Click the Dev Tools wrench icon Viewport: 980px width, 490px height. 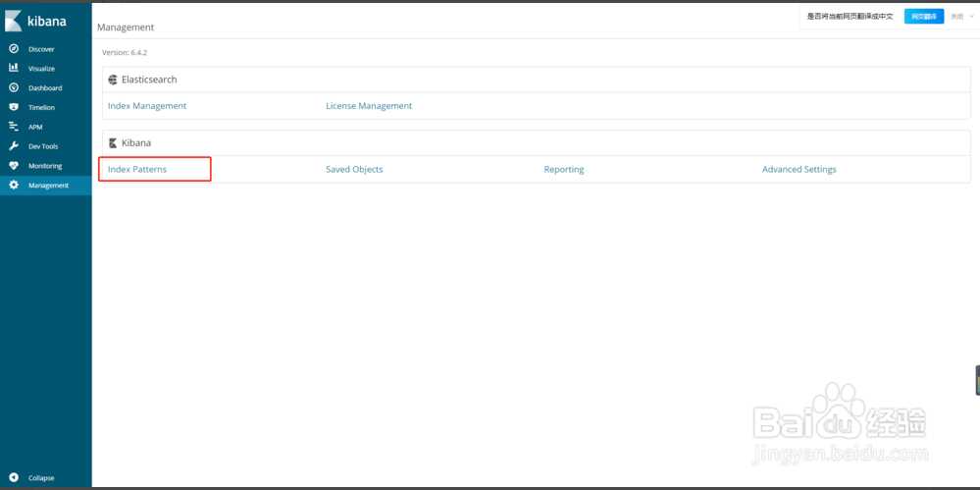click(x=14, y=145)
